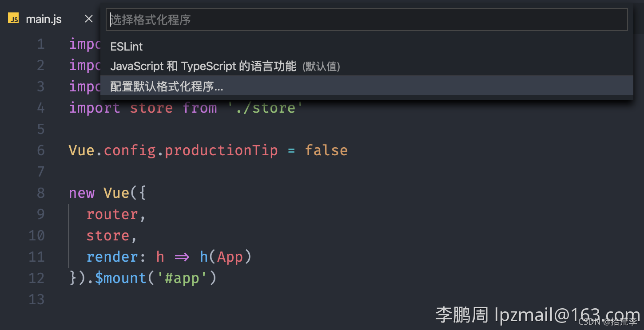The image size is (644, 330).
Task: Click 'new' keyword on line 8
Action: pos(82,193)
